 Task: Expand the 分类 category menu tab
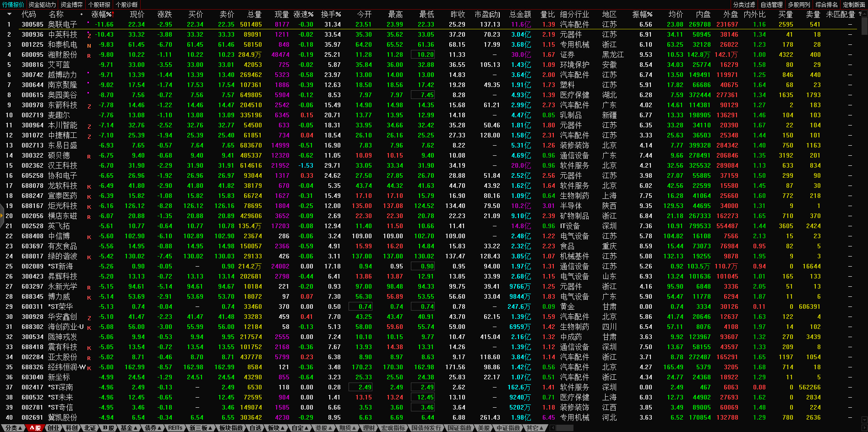coord(13,428)
